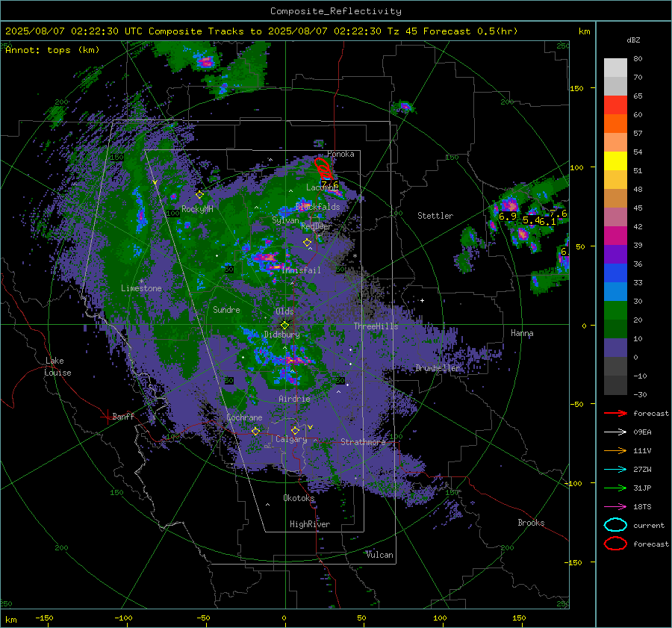
Task: Click the ThreeHills city label
Action: click(376, 326)
